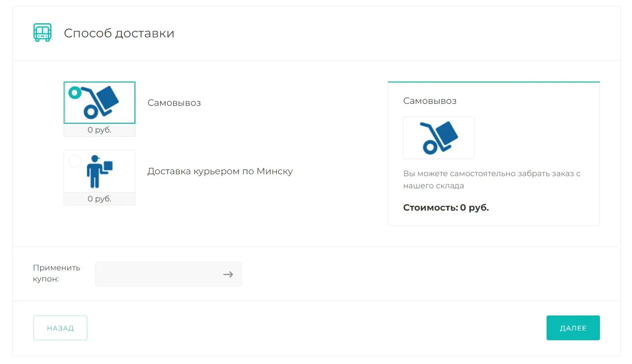
Task: Click the "Стоимость: 0 руб." cost line
Action: tap(446, 208)
